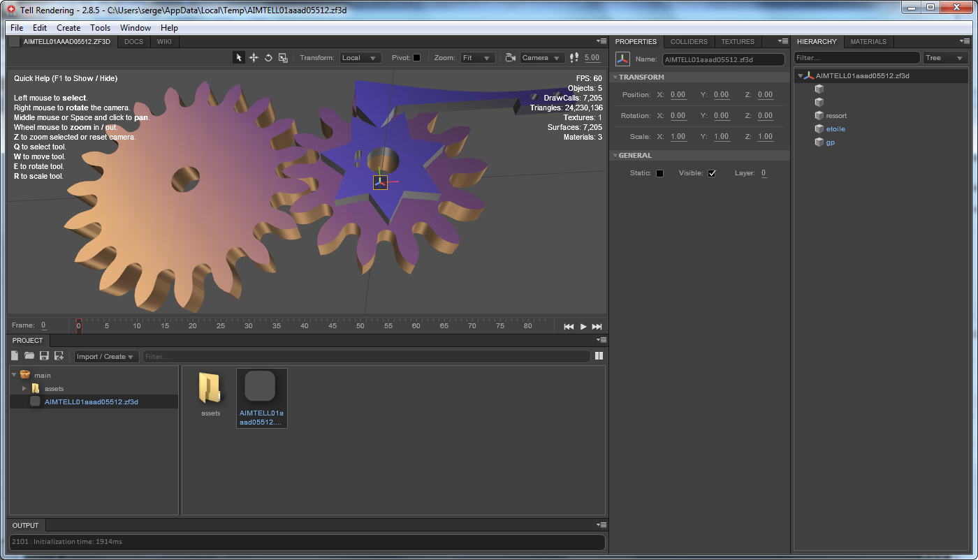
Task: Open the Zoom Fit dropdown
Action: click(x=479, y=58)
